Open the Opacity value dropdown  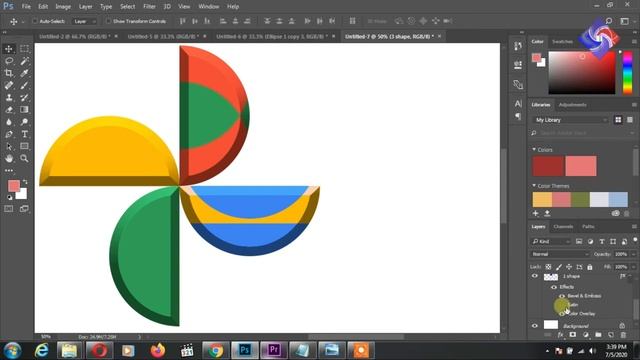click(x=633, y=254)
